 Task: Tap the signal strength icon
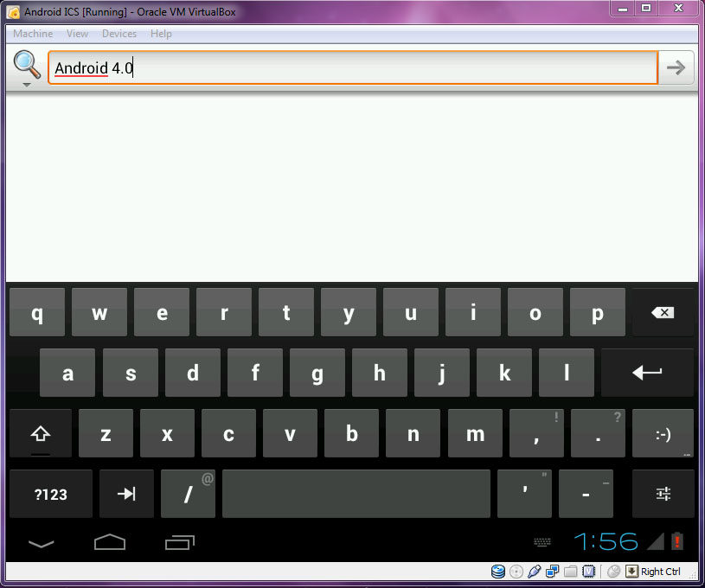(656, 541)
